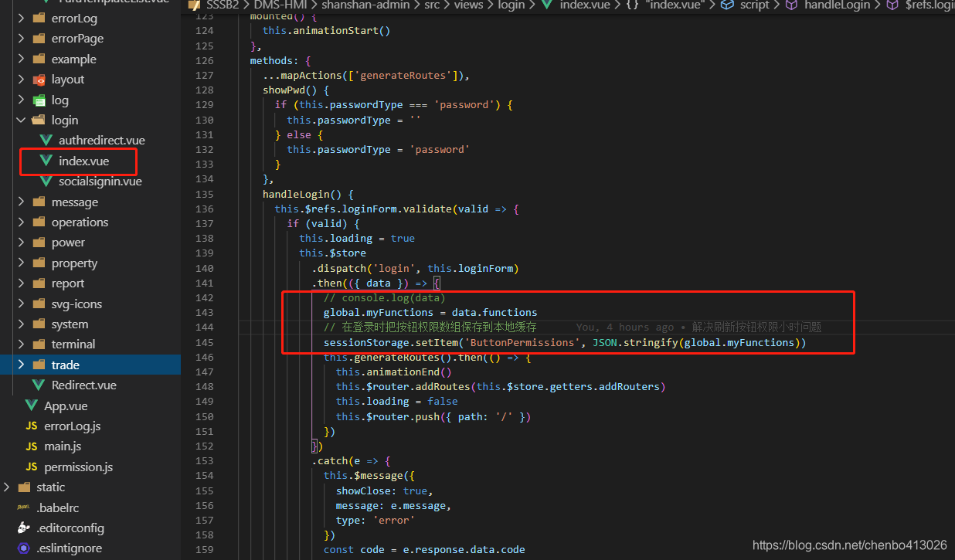Click JS icon of main.js
Viewport: 955px width, 560px height.
point(31,446)
